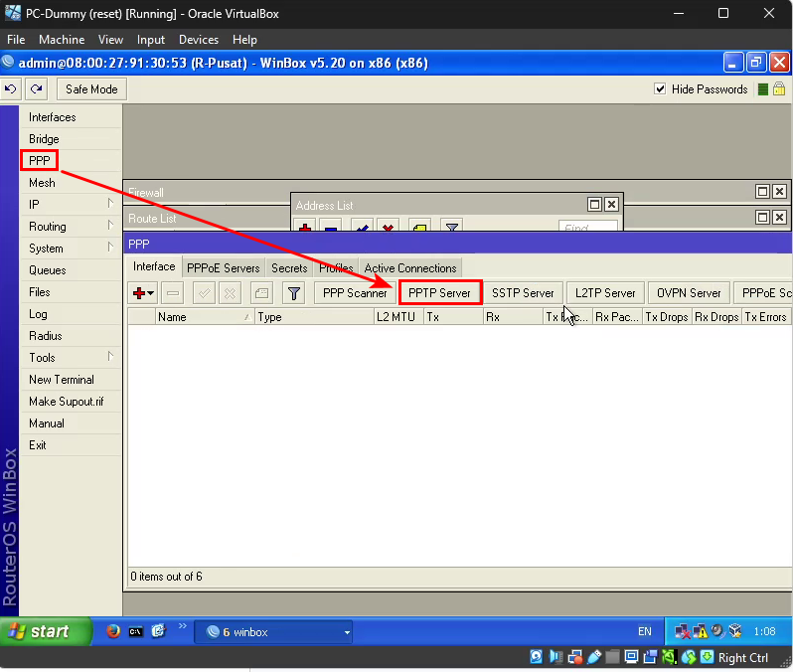Click the shared folders icon in VirtualBox status bar

pos(612,657)
